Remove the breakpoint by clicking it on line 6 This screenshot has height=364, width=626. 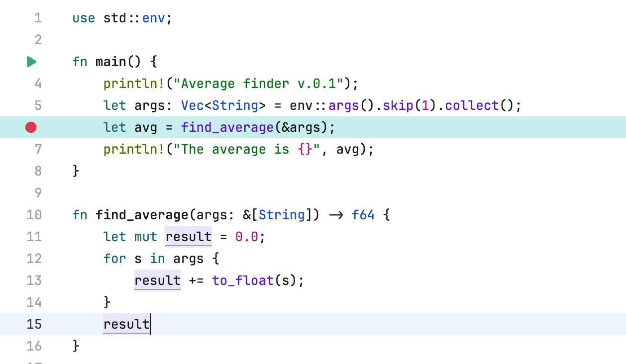pos(31,127)
